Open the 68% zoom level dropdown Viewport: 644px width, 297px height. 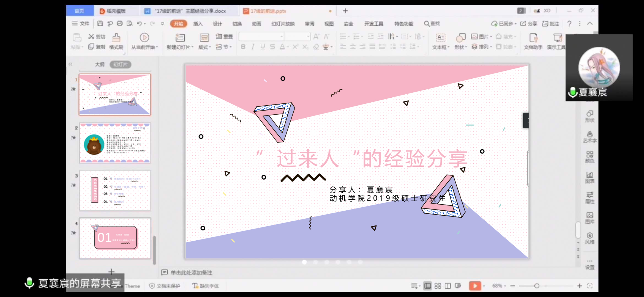[499, 286]
